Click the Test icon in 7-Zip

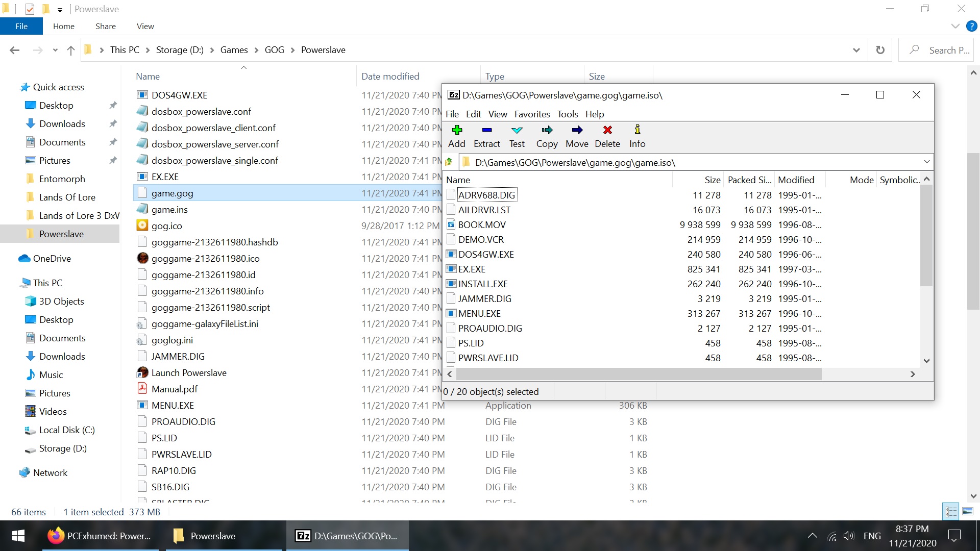(517, 130)
